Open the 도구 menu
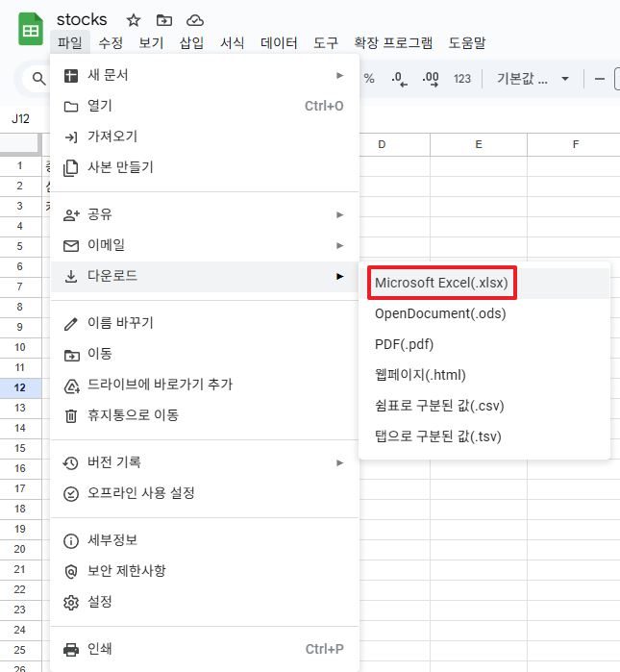The width and height of the screenshot is (620, 672). click(x=326, y=43)
